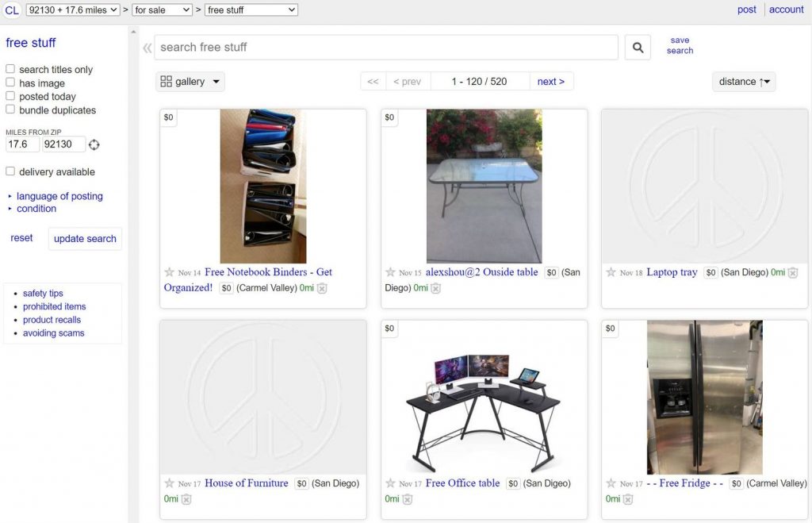Click the notebook binders photo thumbnail
812x523 pixels.
click(x=263, y=186)
